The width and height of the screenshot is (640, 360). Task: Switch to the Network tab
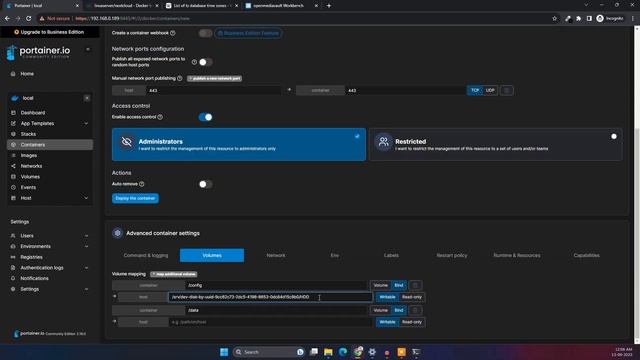(276, 256)
